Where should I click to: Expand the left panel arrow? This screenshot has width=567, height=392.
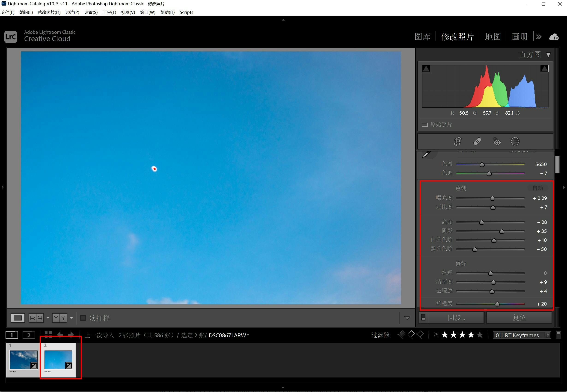[x=3, y=187]
